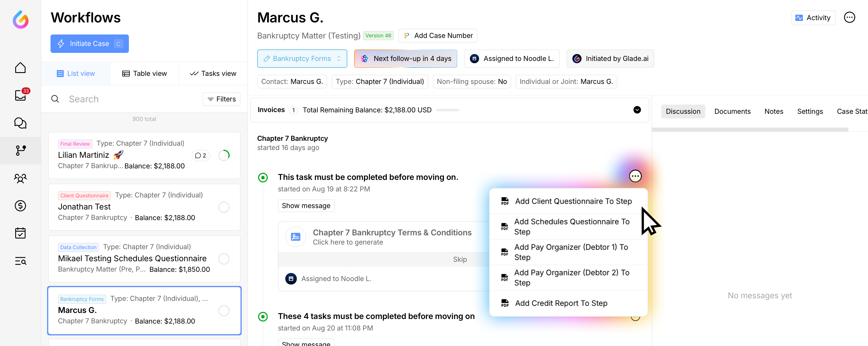Viewport: 868px width, 346px height.
Task: Open the search list sidebar icon
Action: click(x=20, y=261)
